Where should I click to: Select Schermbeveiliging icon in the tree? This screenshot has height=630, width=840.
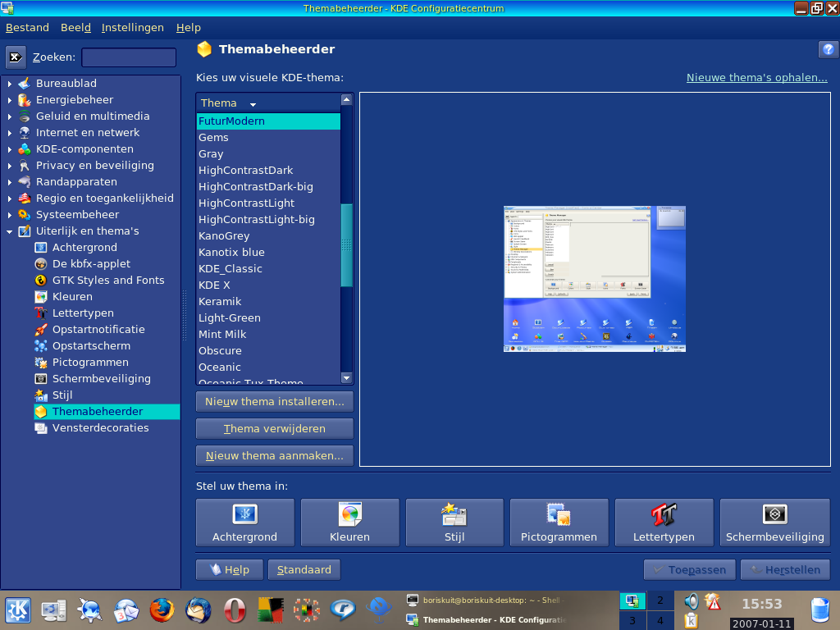tap(41, 379)
